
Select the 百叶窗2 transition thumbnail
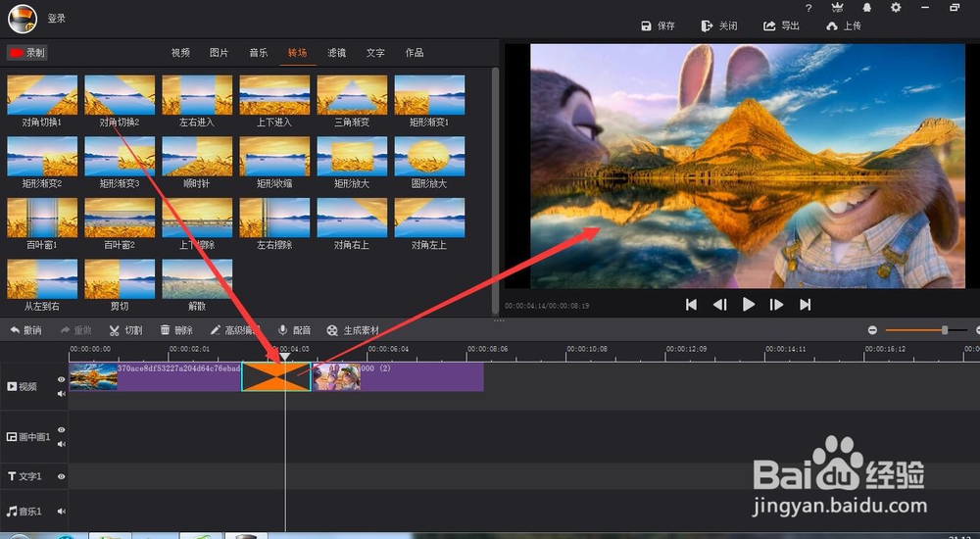(120, 218)
